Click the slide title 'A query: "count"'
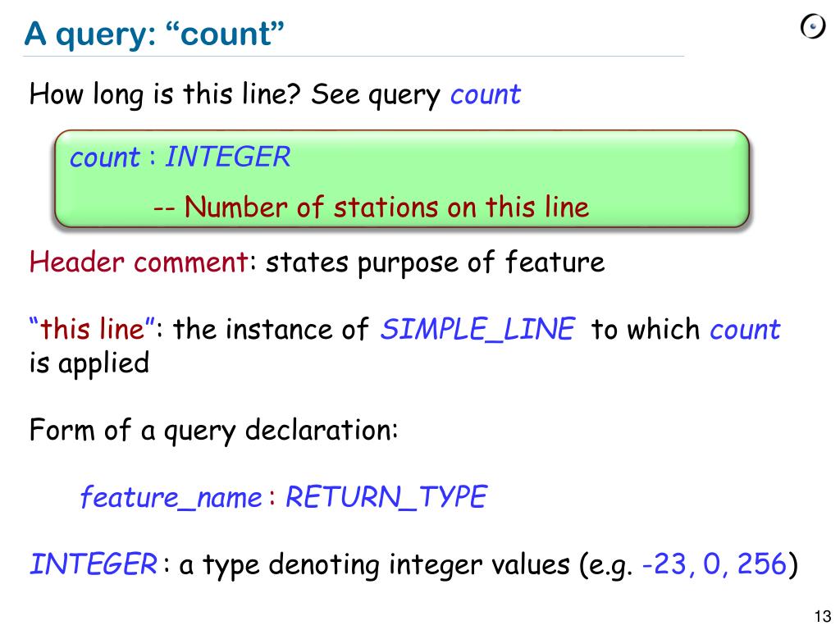Image resolution: width=840 pixels, height=630 pixels. click(x=153, y=34)
